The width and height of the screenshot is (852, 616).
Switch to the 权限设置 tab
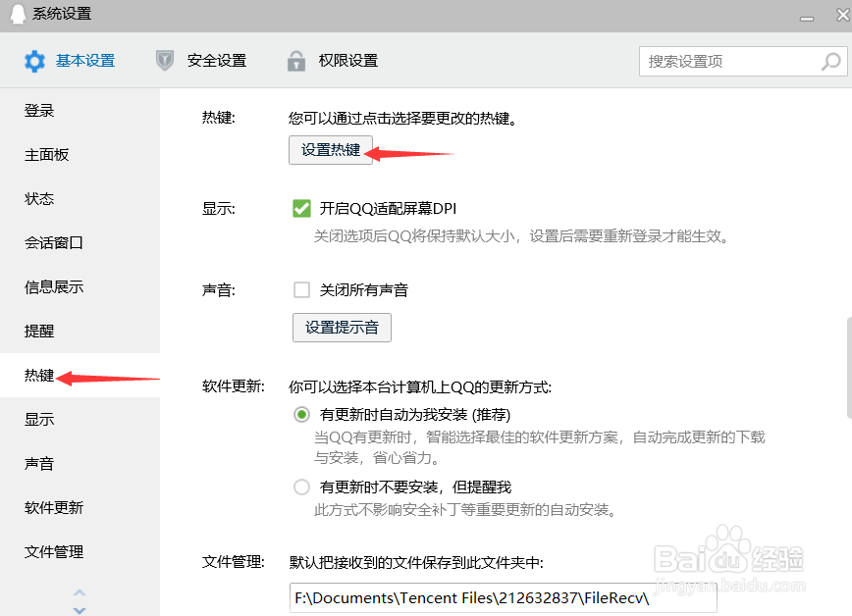[x=333, y=60]
